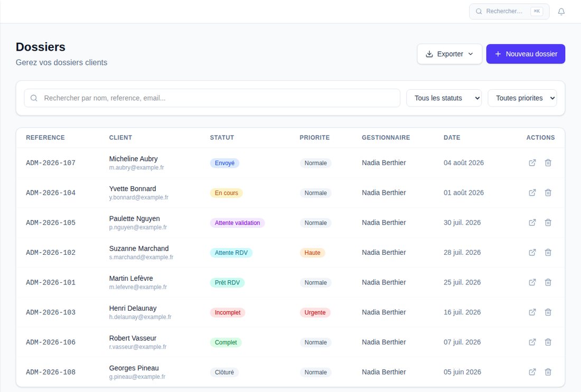Click client name Suzanne Marchand
This screenshot has width=581, height=392.
click(139, 248)
